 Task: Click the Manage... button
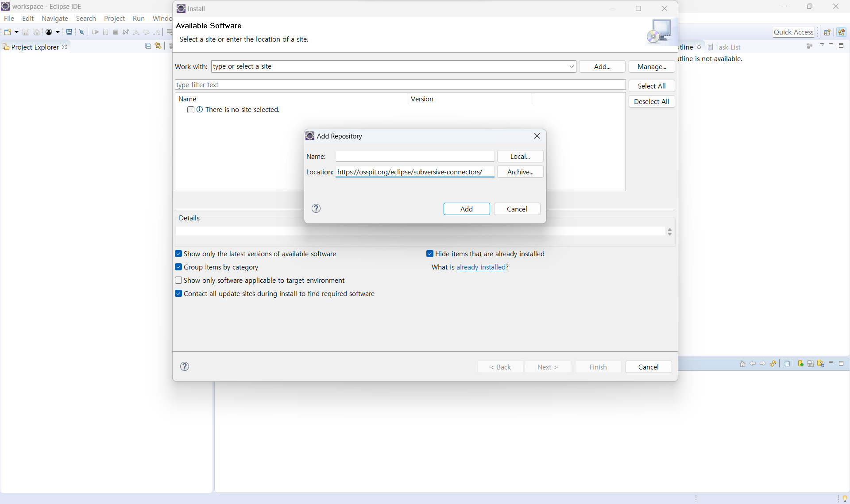(x=652, y=66)
